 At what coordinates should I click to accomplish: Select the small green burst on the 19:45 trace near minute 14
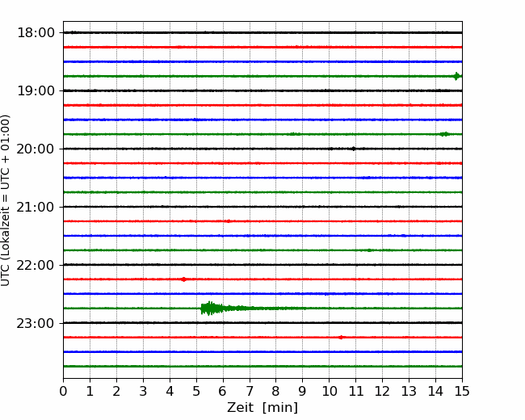tap(444, 134)
